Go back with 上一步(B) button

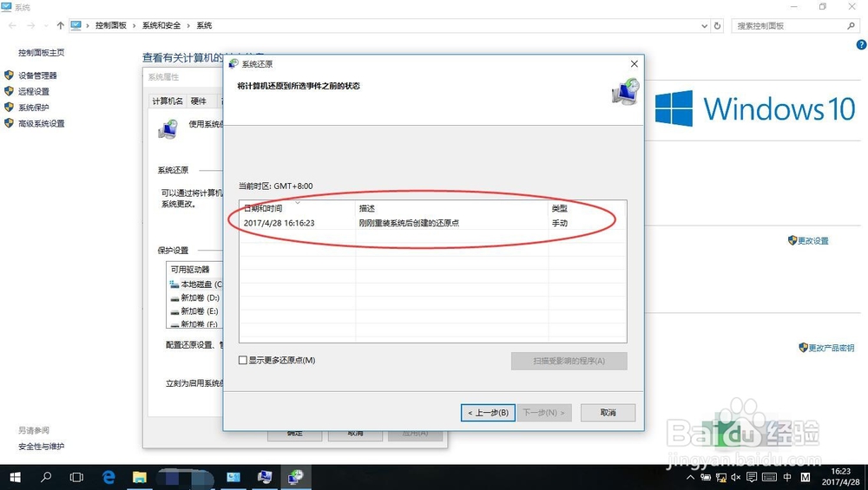(488, 413)
